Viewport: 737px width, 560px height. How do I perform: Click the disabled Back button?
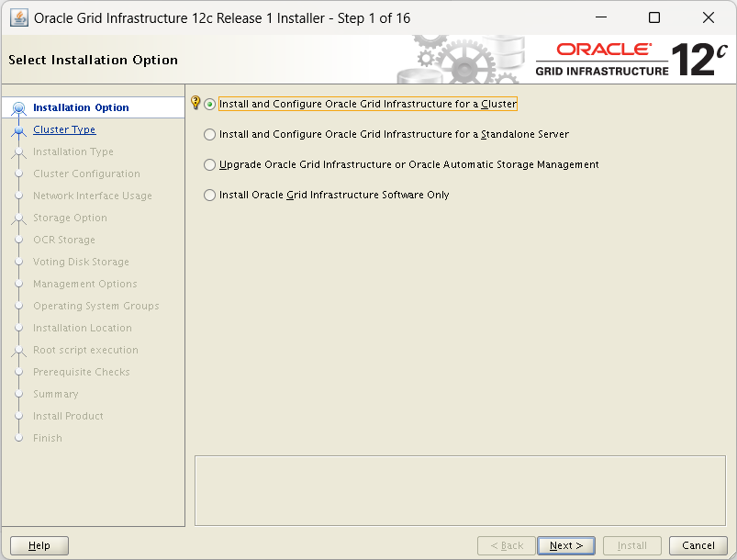[x=507, y=545]
